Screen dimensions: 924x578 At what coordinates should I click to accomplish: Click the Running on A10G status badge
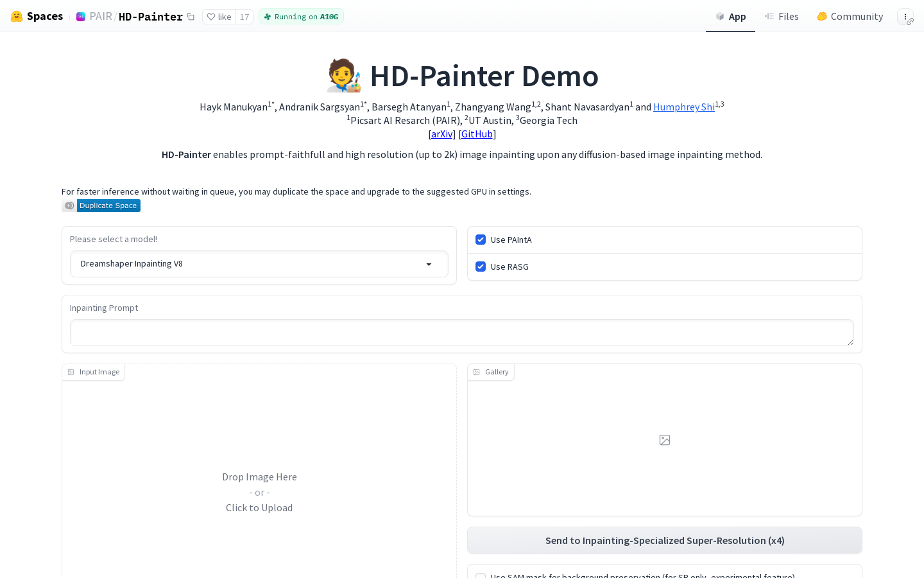pyautogui.click(x=301, y=17)
